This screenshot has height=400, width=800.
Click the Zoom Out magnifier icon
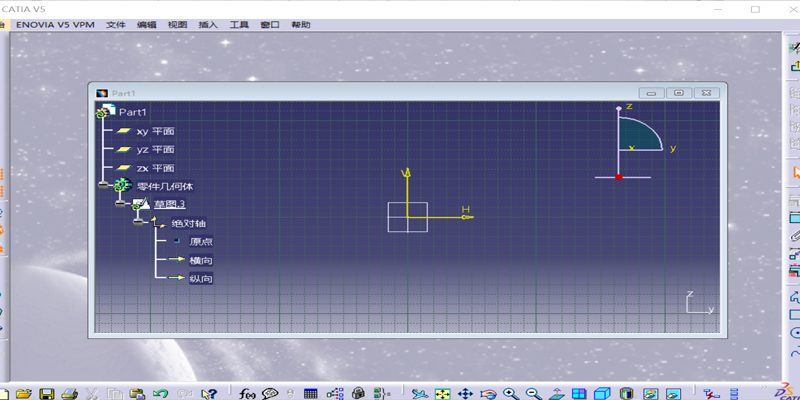click(533, 394)
